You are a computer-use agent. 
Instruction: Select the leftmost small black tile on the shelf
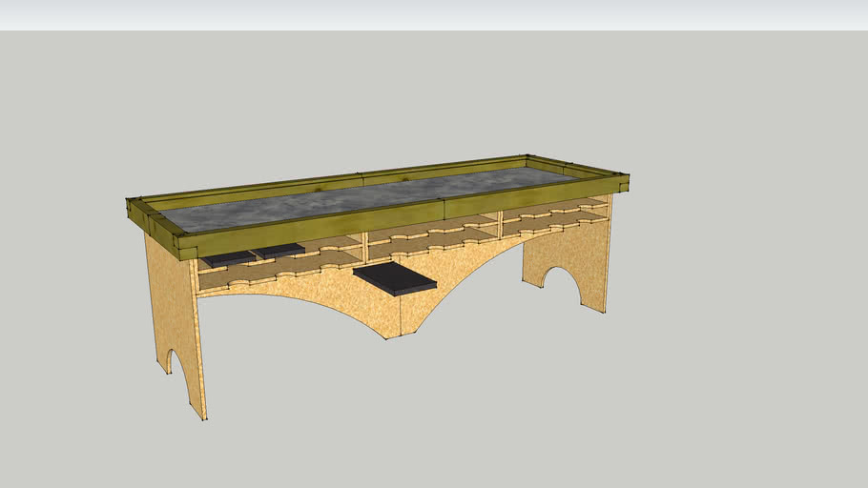pos(227,258)
